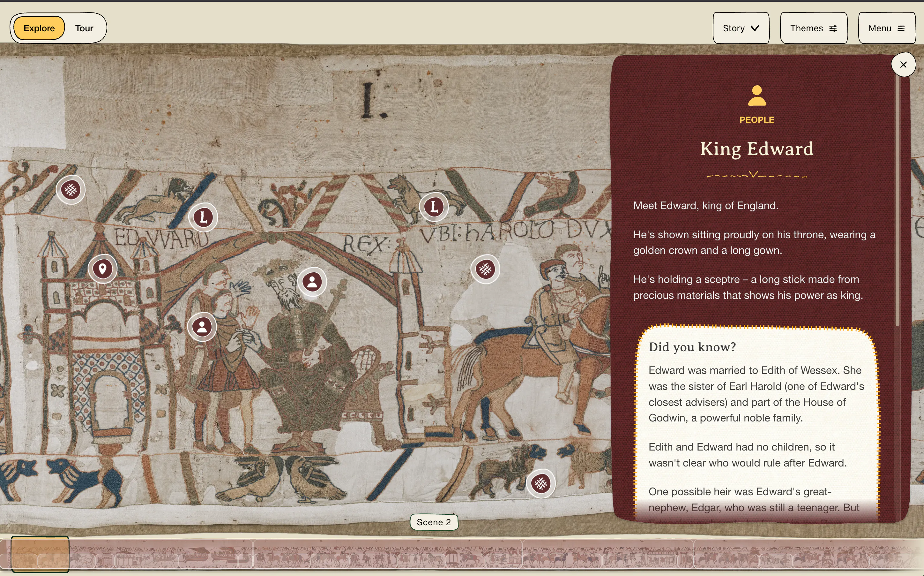Viewport: 924px width, 576px height.
Task: Open the Latin marker above VBI HAROLD text
Action: pos(434,207)
